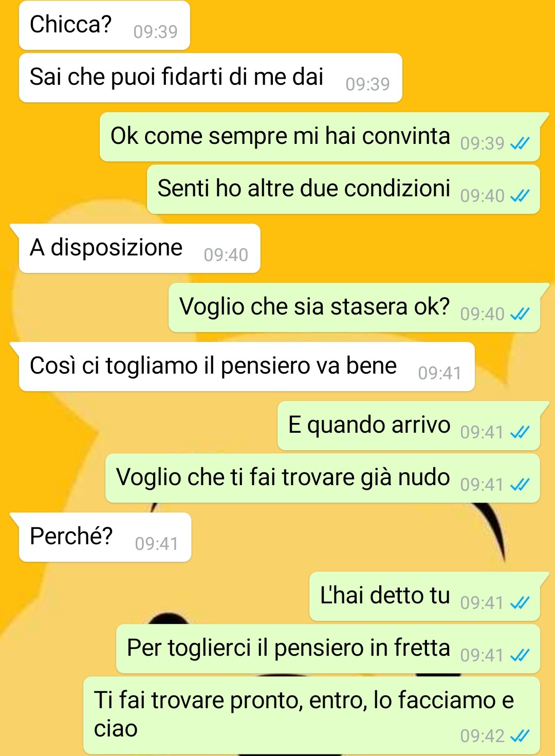Tap the 'Chicca?' message bubble

(104, 25)
